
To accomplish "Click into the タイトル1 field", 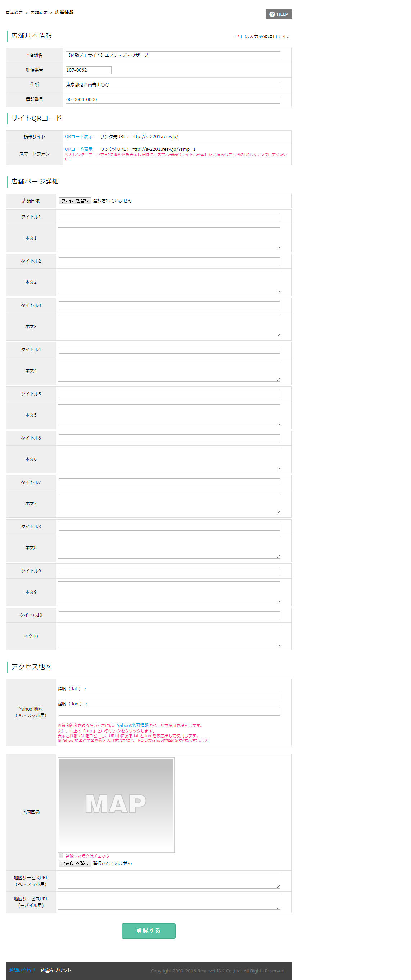I will tap(169, 217).
